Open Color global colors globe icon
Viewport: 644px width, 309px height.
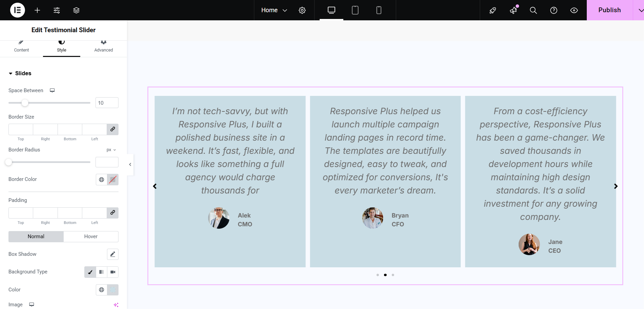102,290
